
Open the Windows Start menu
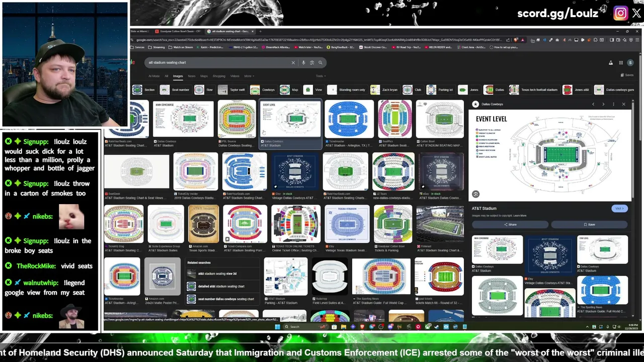(x=277, y=327)
